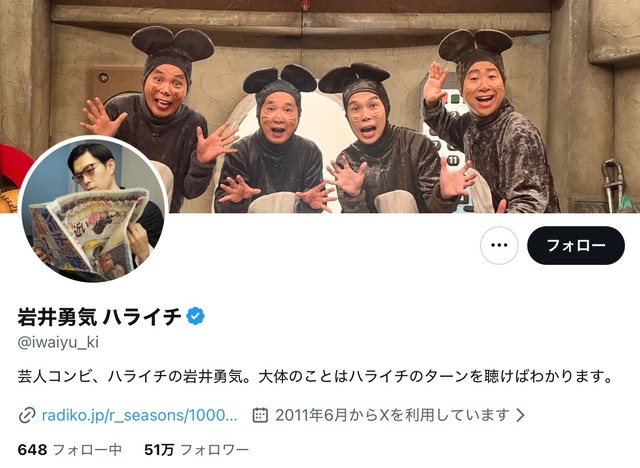Expand join date details chevron
Image resolution: width=640 pixels, height=468 pixels.
click(520, 415)
